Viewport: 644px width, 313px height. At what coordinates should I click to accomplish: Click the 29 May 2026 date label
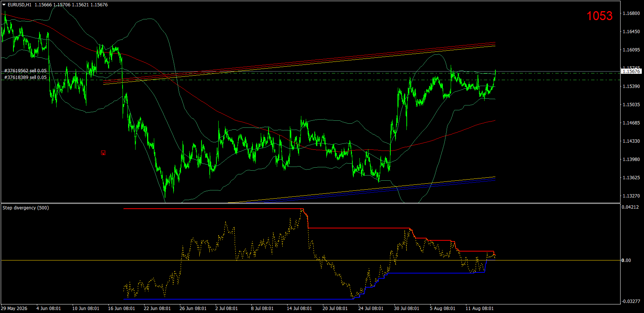[14, 309]
